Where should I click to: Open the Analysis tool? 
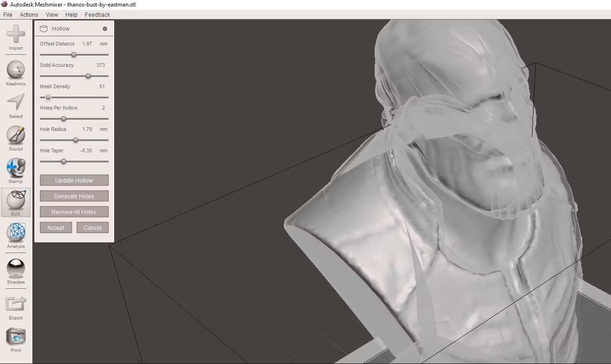16,235
